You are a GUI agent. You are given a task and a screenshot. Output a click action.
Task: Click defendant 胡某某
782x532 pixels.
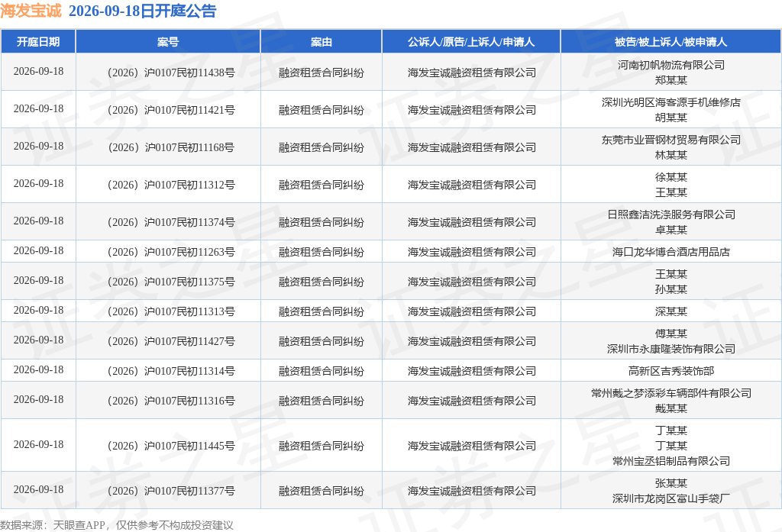pyautogui.click(x=671, y=118)
